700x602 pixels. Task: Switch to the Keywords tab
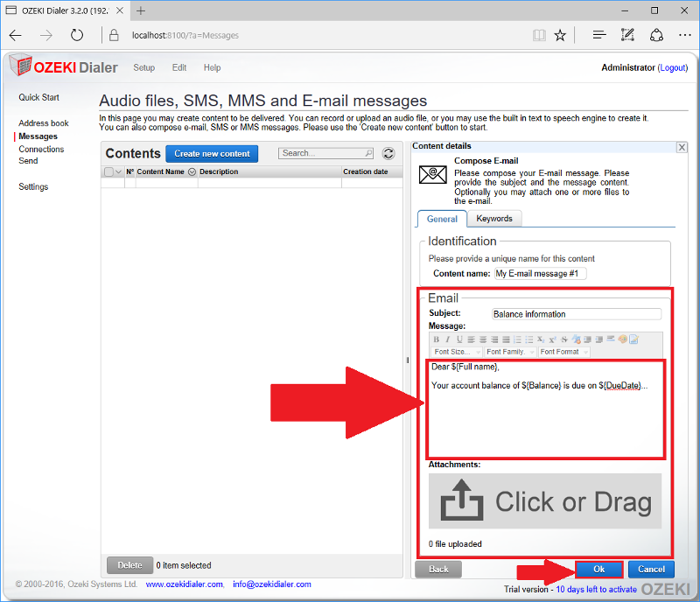coord(494,219)
